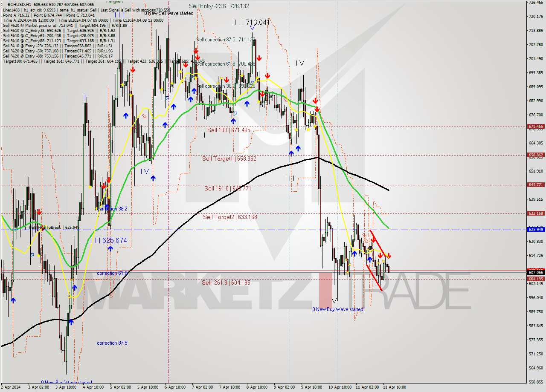
Task: Select the 'I I I 713.041' wave label
Action: (x=252, y=22)
